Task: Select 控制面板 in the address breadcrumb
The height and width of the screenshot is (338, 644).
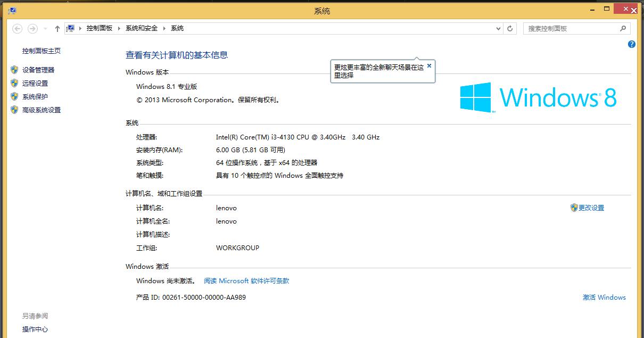Action: tap(100, 28)
